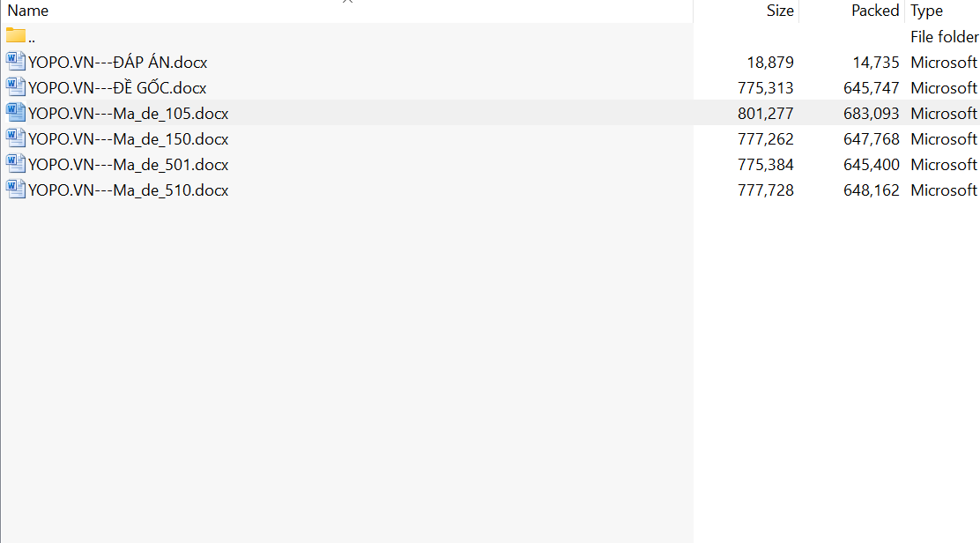Click the 'File folder' type label

coord(944,36)
